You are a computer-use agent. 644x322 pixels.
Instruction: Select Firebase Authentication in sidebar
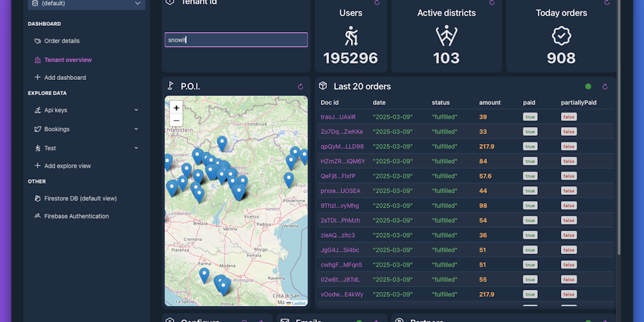click(x=76, y=216)
